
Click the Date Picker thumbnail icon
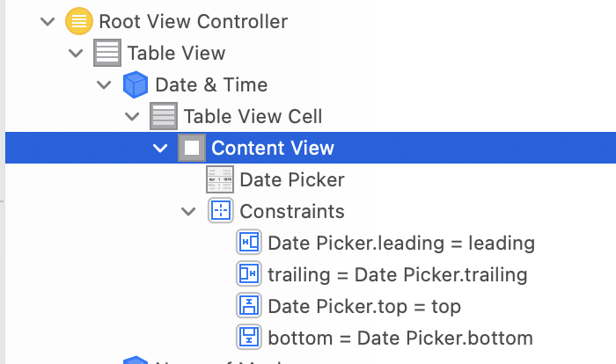pyautogui.click(x=220, y=179)
